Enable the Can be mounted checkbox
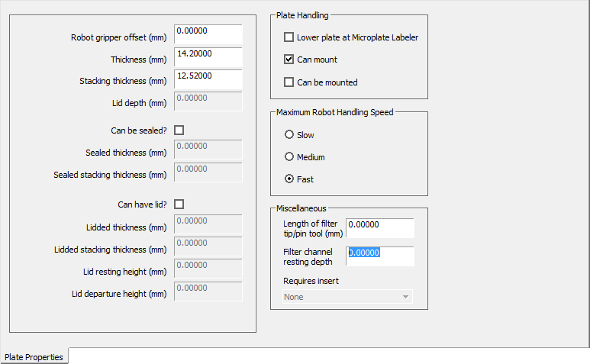The height and width of the screenshot is (364, 590). coord(289,82)
